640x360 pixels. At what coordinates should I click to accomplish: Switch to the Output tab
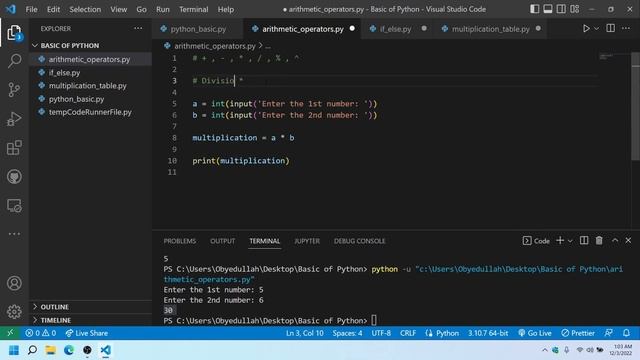tap(222, 241)
